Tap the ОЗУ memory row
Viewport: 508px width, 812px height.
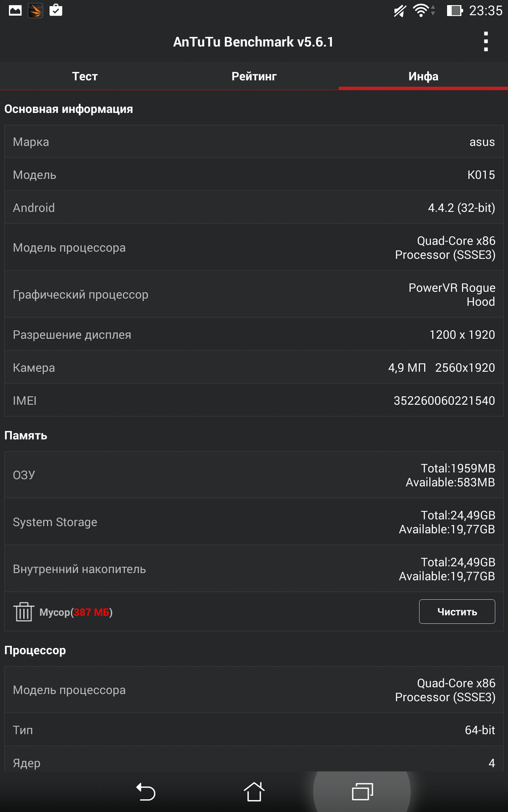click(x=254, y=475)
